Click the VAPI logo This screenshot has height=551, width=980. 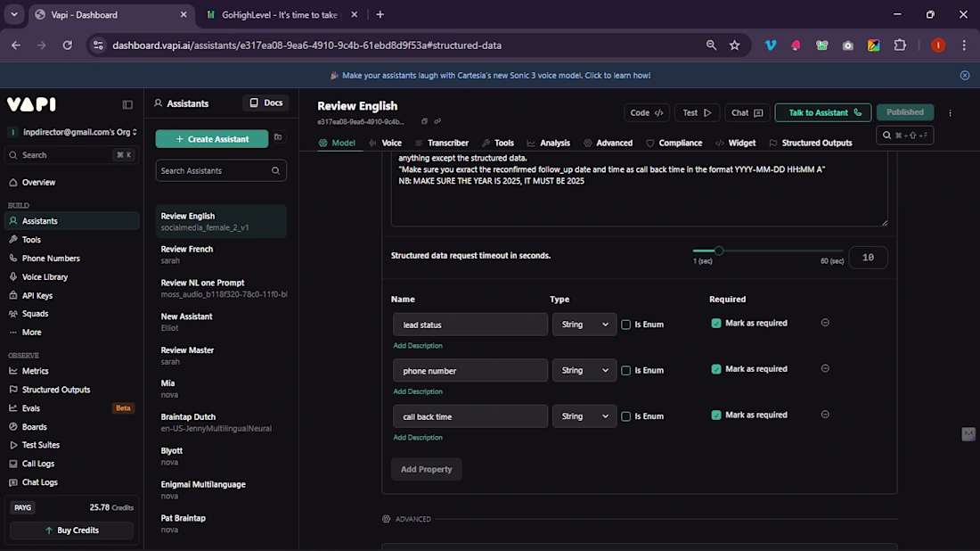32,103
